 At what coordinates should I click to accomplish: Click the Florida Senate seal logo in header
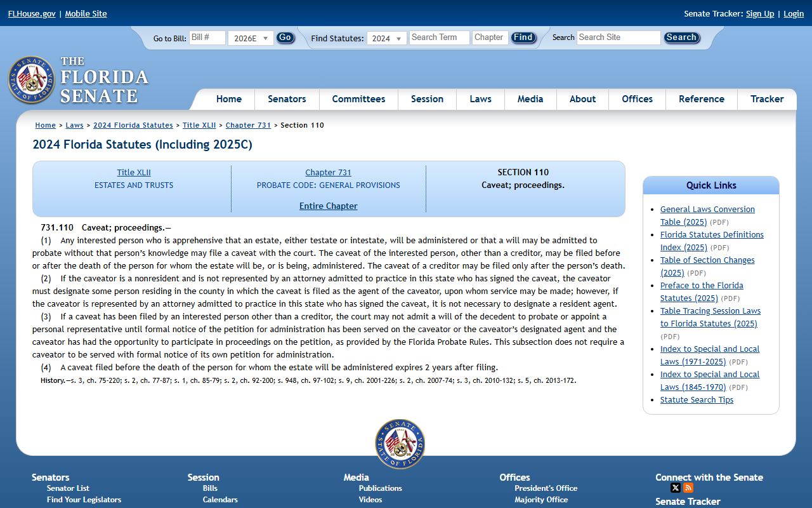32,80
